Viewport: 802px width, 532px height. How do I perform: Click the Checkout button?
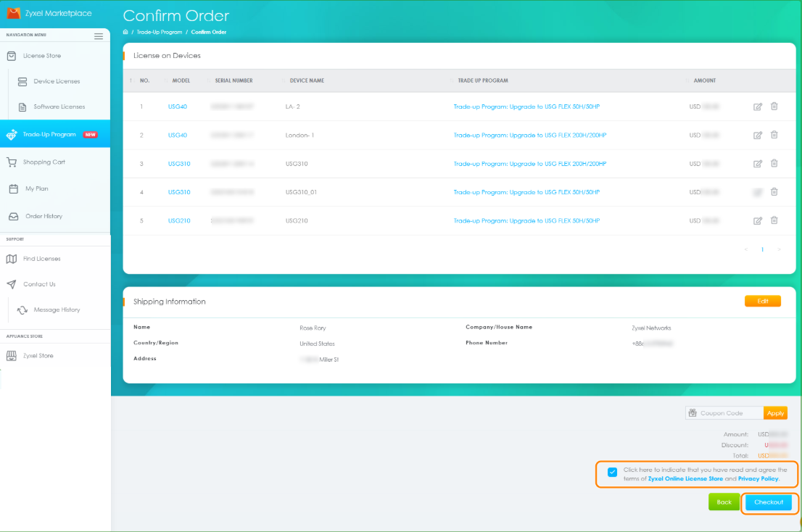tap(769, 502)
